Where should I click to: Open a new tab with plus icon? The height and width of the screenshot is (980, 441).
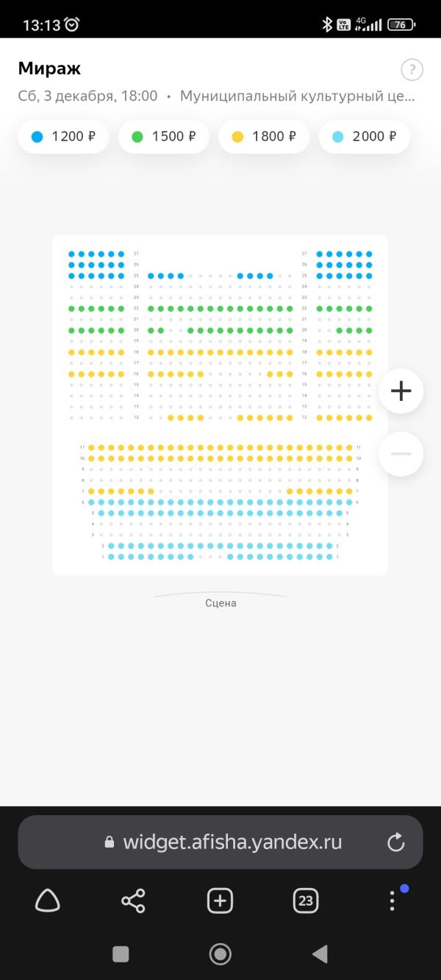pyautogui.click(x=220, y=901)
